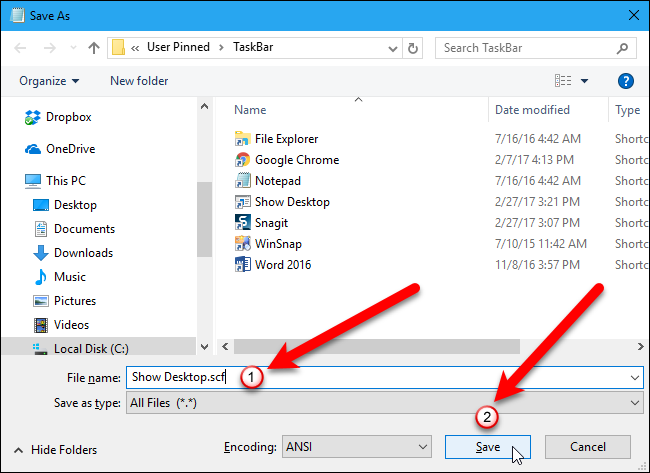Select the Show Desktop shortcut icon
The height and width of the screenshot is (473, 650).
(243, 202)
